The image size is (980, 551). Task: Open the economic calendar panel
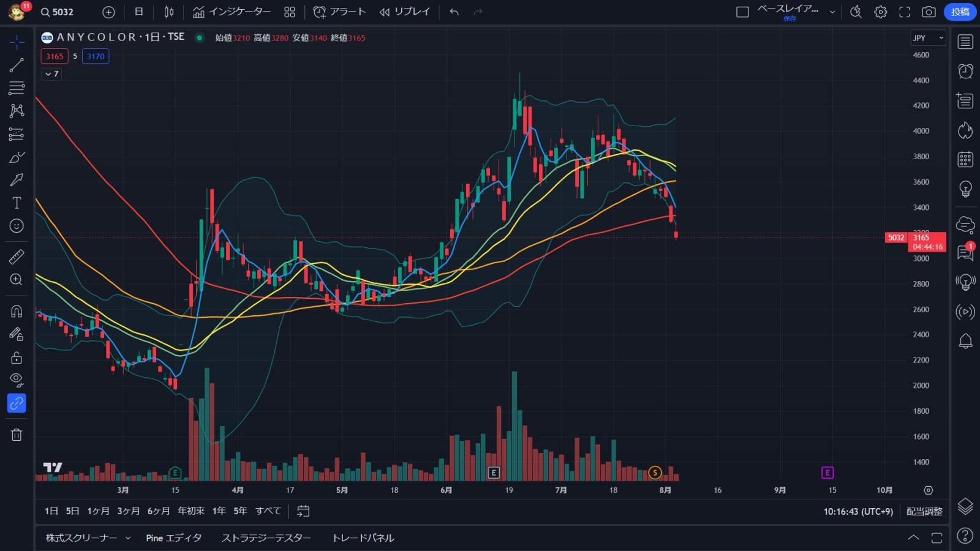tap(965, 159)
